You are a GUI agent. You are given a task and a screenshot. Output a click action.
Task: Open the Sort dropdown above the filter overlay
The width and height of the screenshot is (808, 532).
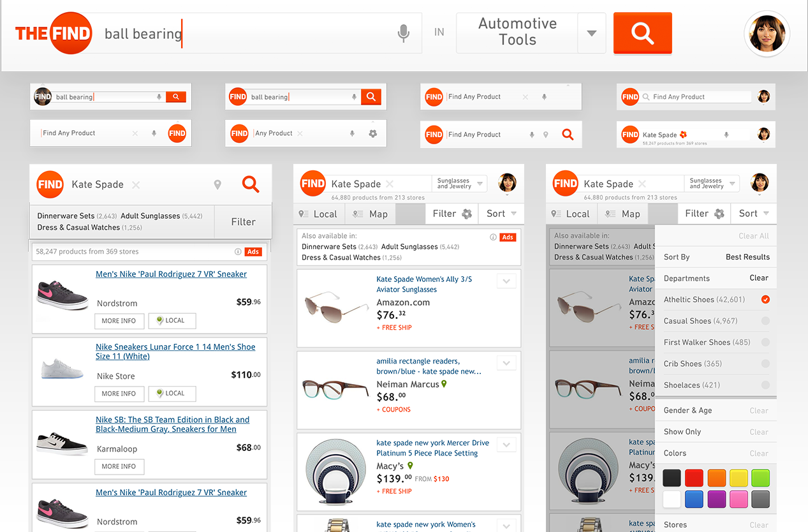click(754, 214)
